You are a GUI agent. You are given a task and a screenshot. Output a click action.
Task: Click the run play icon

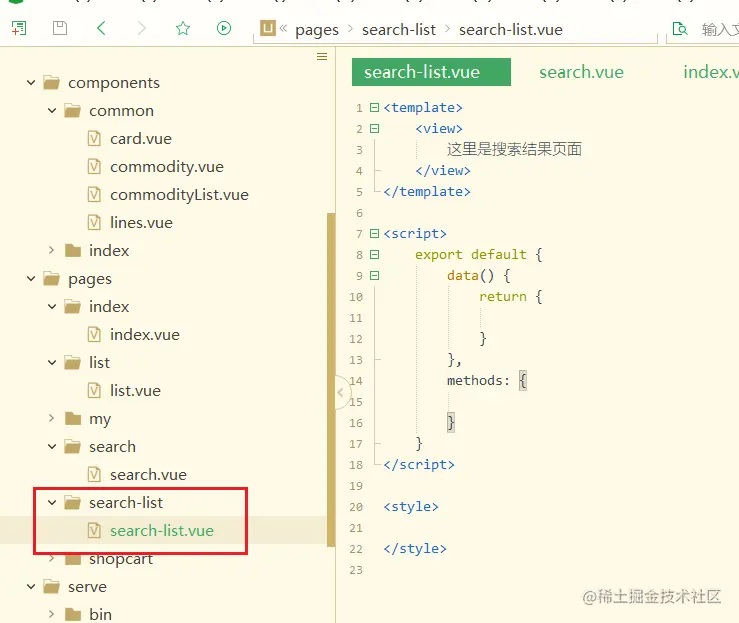pos(224,28)
